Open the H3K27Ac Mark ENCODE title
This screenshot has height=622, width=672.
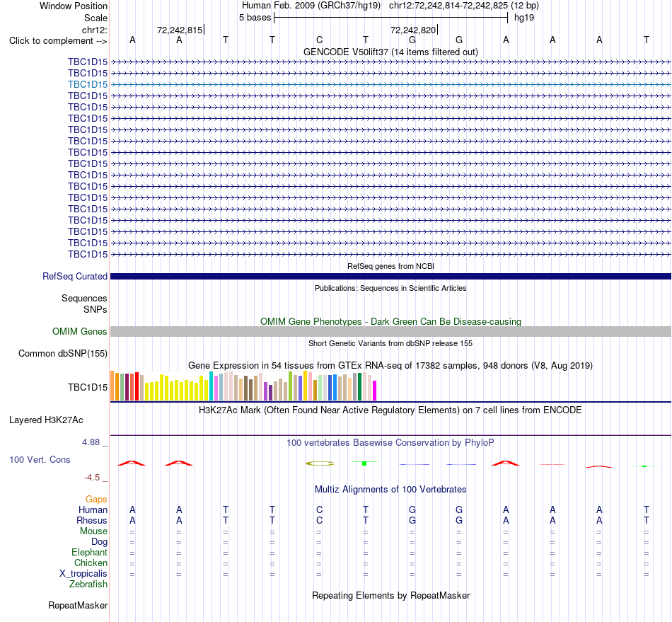pyautogui.click(x=390, y=410)
